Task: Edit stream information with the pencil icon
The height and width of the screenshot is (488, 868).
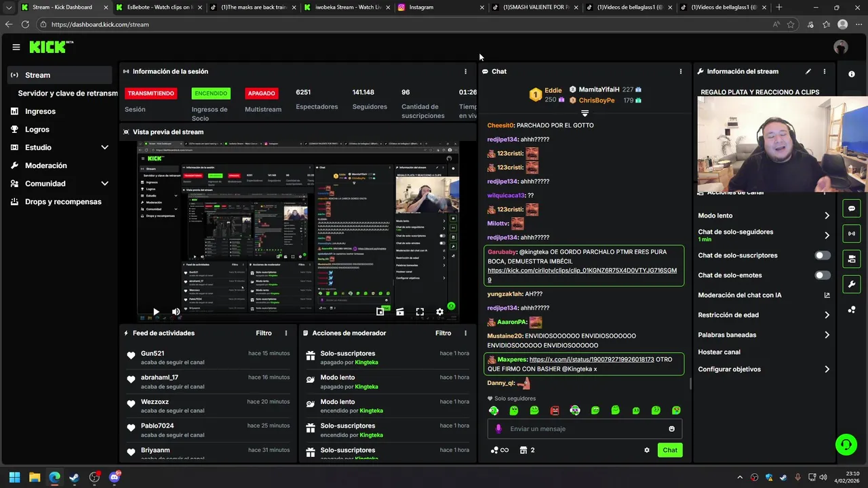Action: pos(808,71)
